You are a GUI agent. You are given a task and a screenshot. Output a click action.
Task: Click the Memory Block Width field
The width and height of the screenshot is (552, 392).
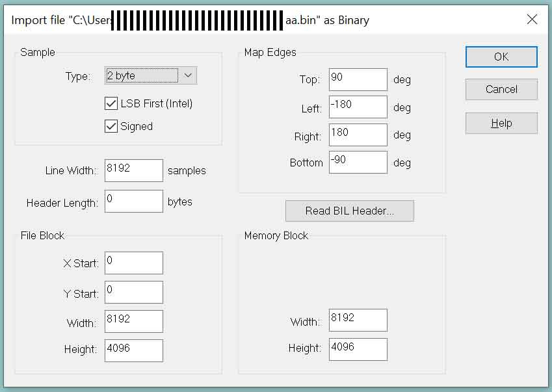point(358,320)
